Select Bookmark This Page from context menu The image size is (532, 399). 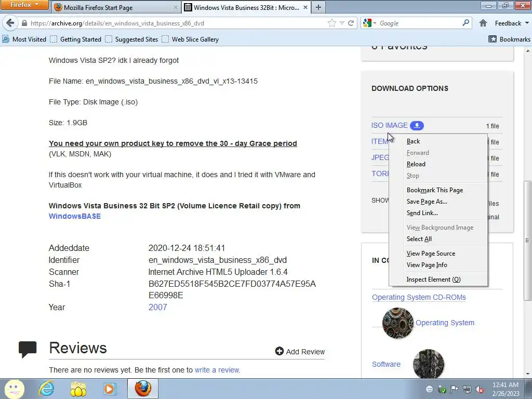(438, 190)
